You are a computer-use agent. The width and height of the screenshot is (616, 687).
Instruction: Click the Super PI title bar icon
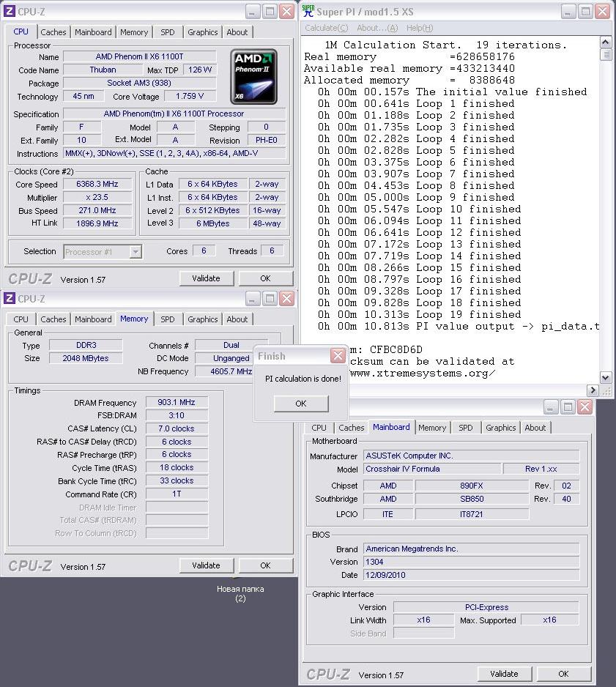[308, 12]
